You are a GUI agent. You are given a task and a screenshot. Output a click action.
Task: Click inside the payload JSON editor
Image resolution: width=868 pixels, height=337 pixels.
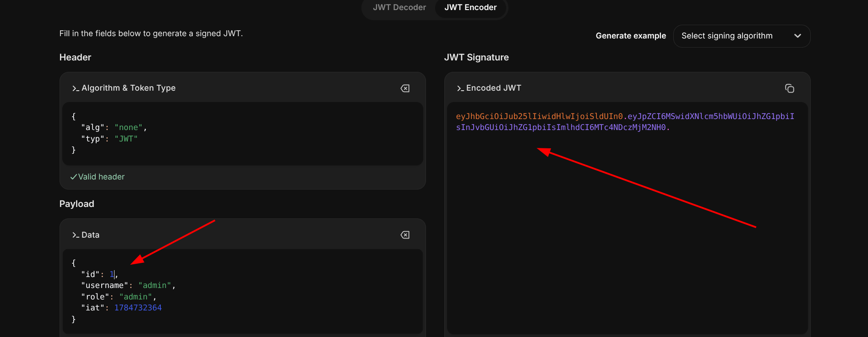243,291
